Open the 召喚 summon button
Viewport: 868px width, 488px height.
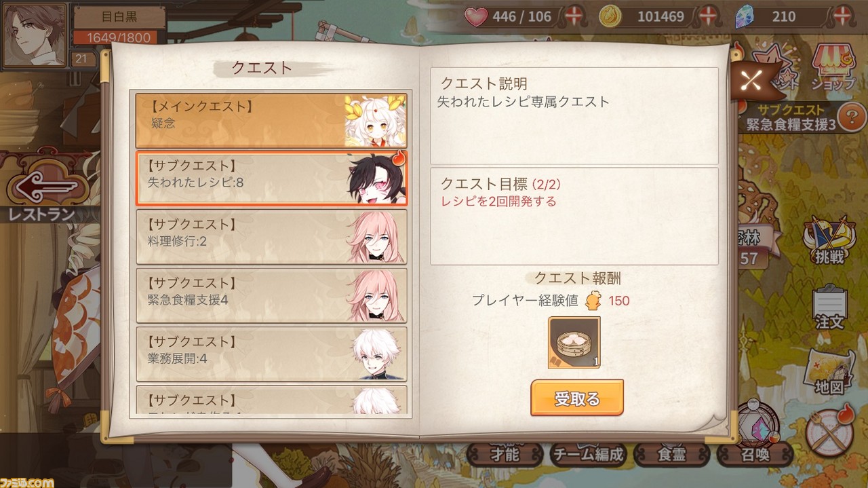click(755, 453)
